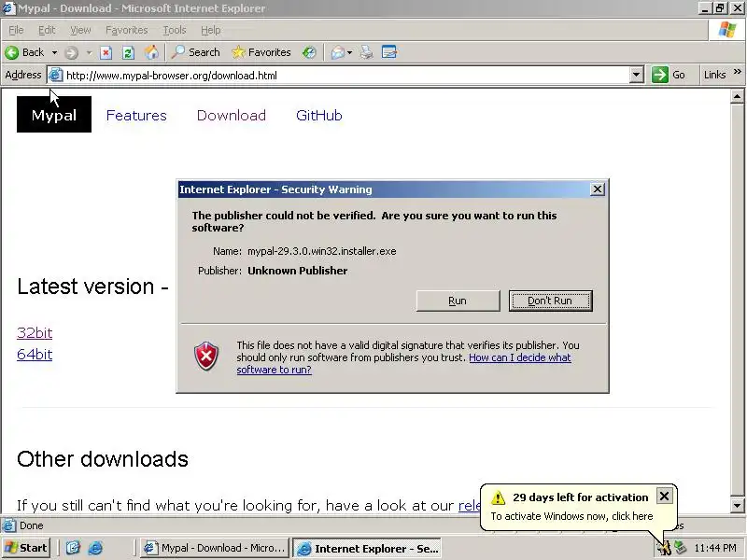Go to the Home page icon
This screenshot has width=747, height=560.
[151, 52]
